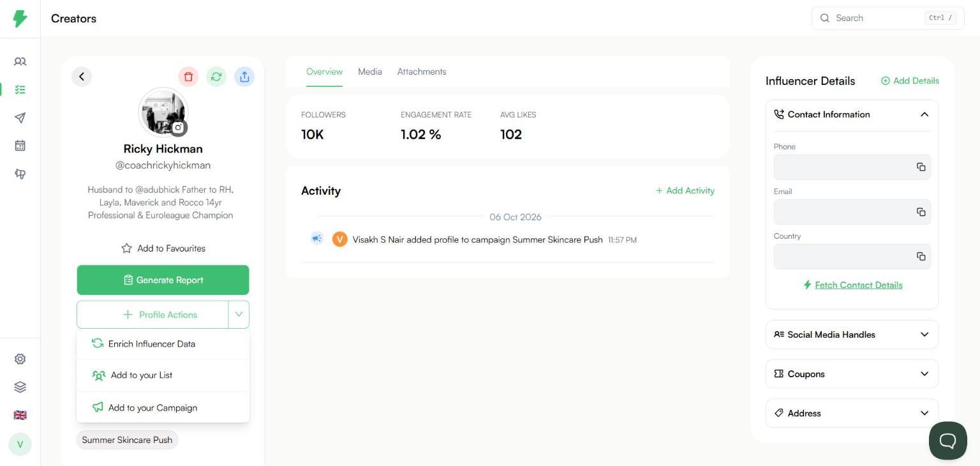Copy the Phone field value
The height and width of the screenshot is (466, 980).
coord(921,167)
